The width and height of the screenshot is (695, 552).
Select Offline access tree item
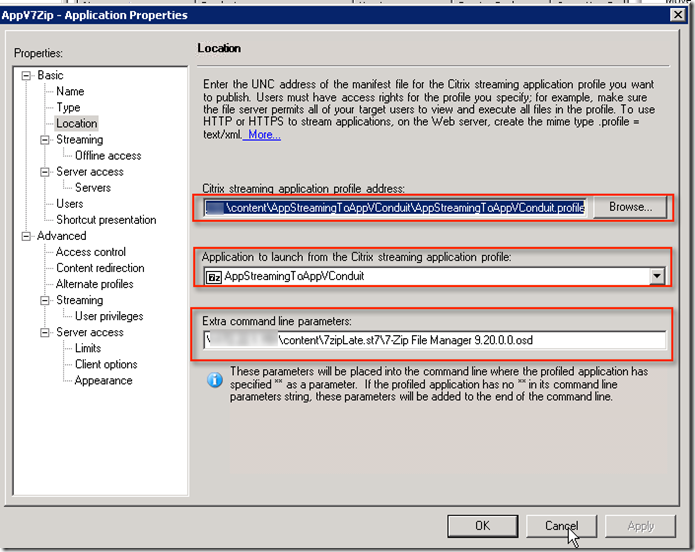coord(108,156)
